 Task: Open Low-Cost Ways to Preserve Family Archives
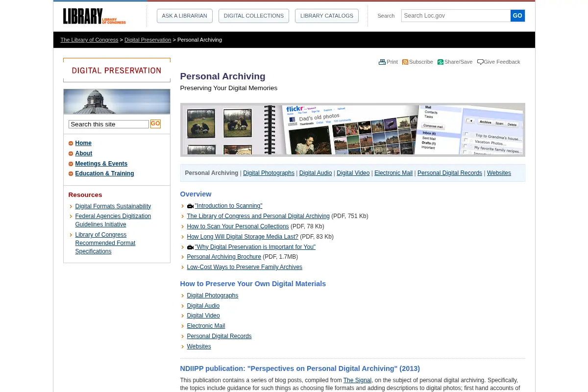[245, 267]
